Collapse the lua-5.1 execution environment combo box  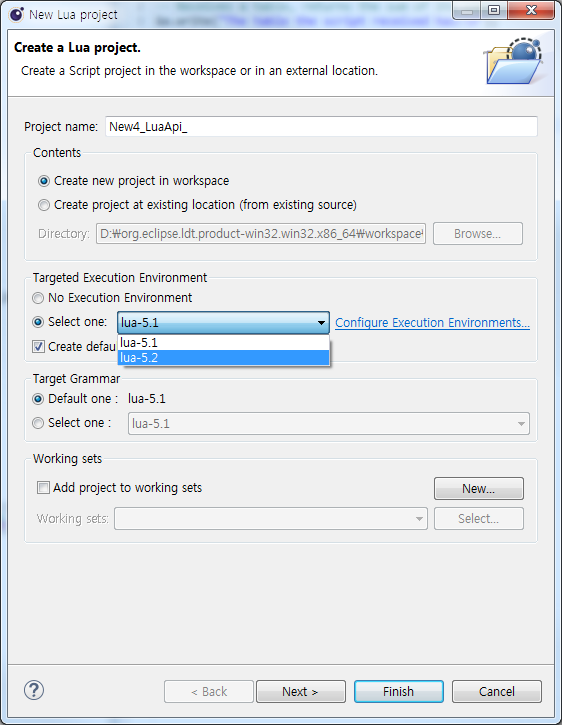(223, 322)
